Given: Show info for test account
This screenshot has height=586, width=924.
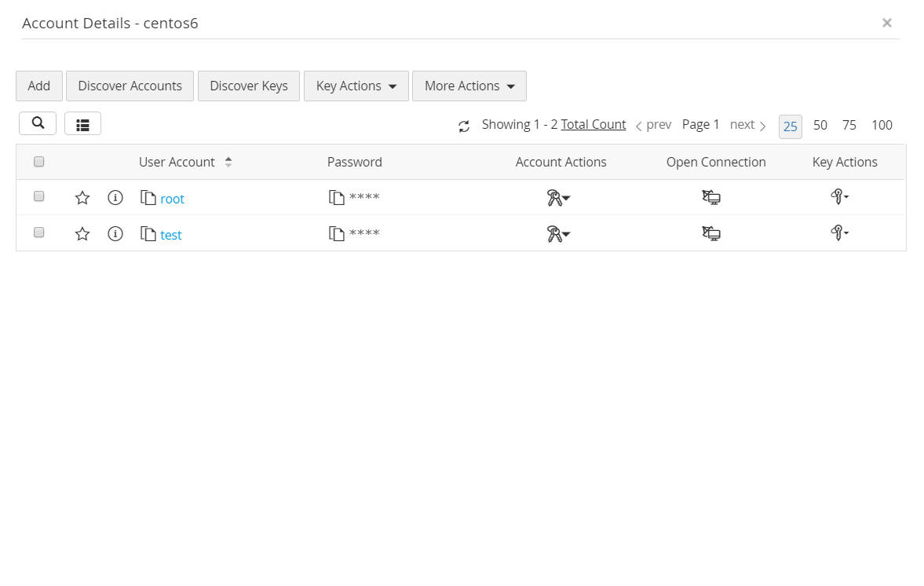Looking at the screenshot, I should (x=115, y=234).
